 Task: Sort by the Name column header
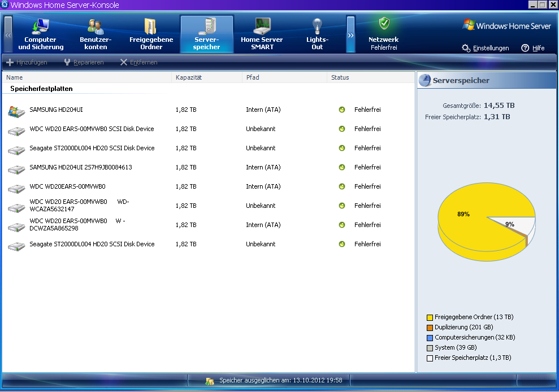point(87,77)
